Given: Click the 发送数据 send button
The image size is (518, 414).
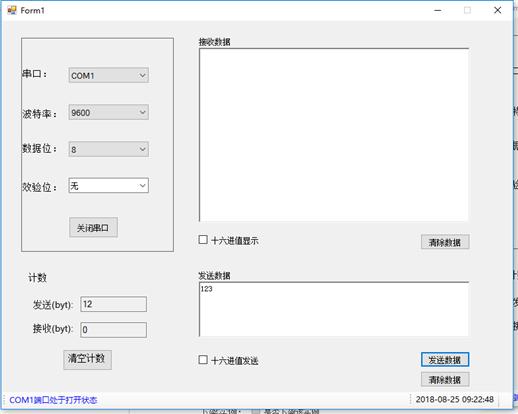Looking at the screenshot, I should pos(445,360).
